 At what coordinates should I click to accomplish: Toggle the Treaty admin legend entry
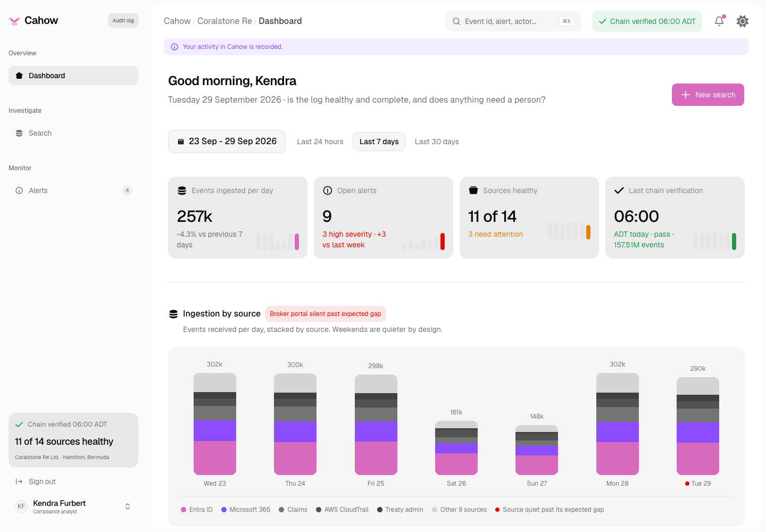(x=400, y=510)
